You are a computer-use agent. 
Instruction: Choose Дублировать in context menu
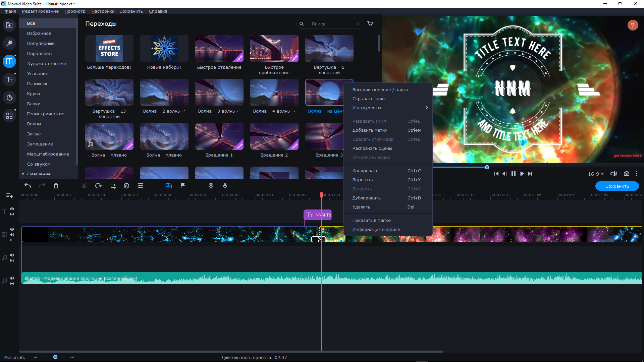click(x=388, y=198)
